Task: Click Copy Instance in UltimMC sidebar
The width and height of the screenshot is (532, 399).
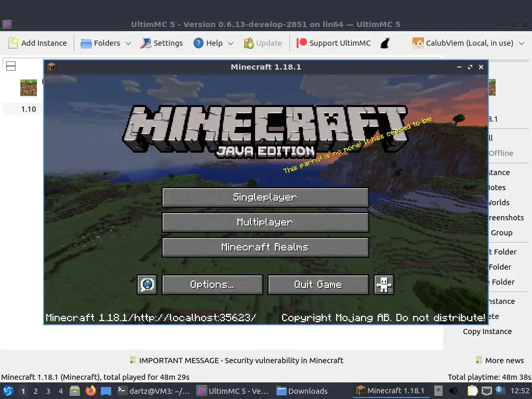Action: (x=487, y=331)
